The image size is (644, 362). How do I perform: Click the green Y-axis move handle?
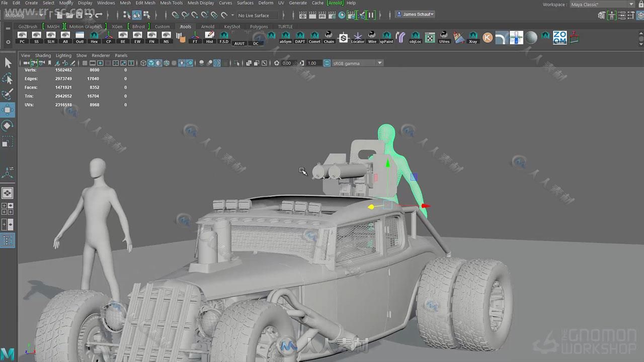click(x=387, y=164)
